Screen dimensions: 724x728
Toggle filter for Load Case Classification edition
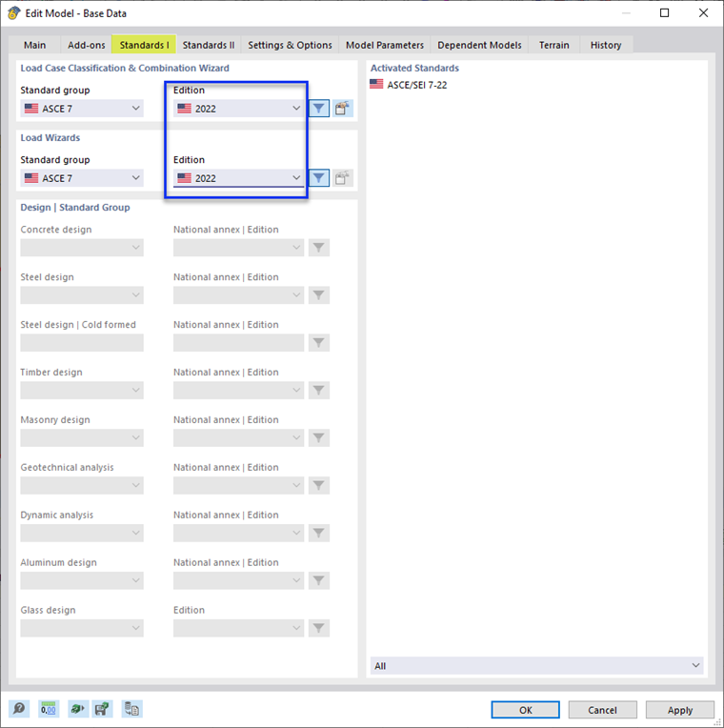coord(319,109)
